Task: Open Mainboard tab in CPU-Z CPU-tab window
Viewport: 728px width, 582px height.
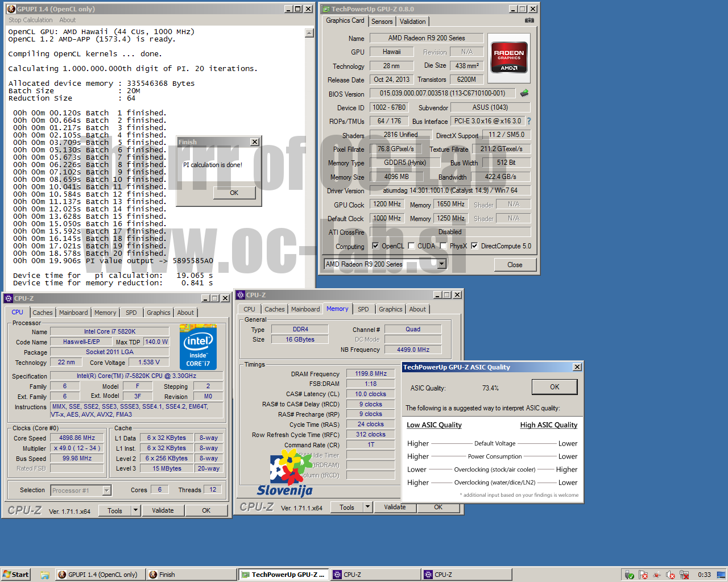Action: coord(73,313)
